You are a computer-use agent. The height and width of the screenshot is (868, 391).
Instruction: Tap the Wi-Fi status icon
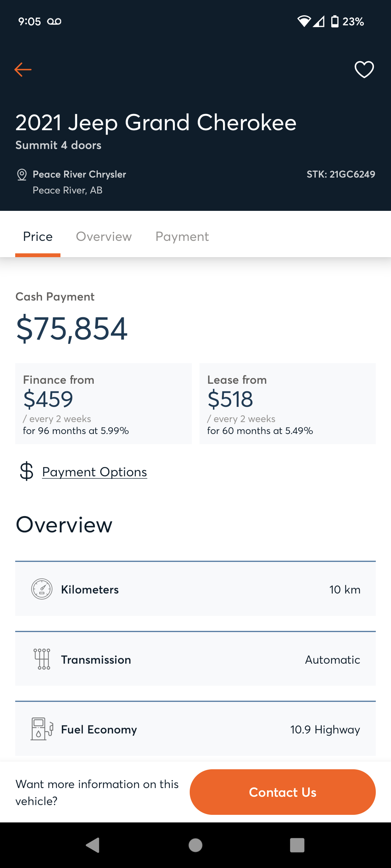[x=304, y=21]
